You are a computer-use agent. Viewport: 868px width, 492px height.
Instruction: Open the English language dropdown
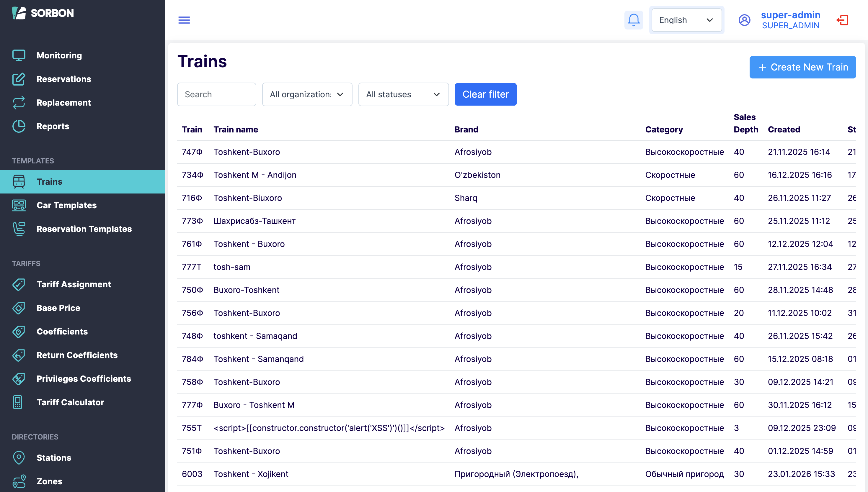coord(686,20)
